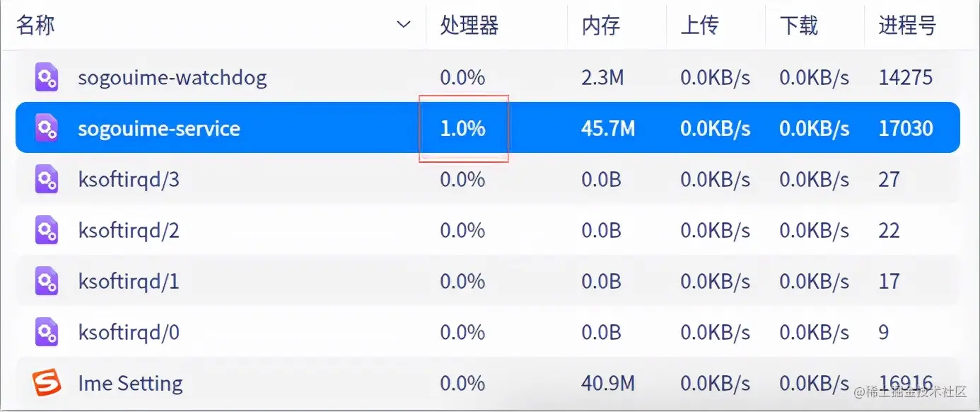This screenshot has width=980, height=412.
Task: Click the ksoftirqd/3 process icon
Action: pos(47,179)
